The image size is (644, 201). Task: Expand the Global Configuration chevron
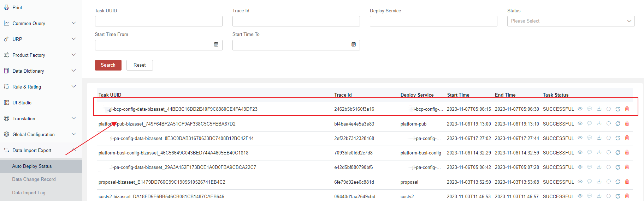click(x=73, y=134)
